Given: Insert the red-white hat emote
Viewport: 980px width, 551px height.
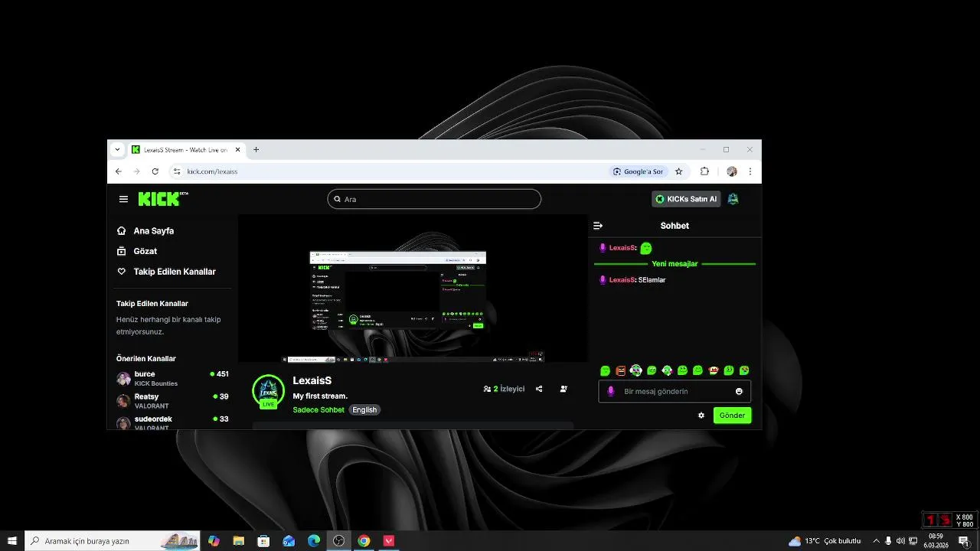Looking at the screenshot, I should point(713,370).
